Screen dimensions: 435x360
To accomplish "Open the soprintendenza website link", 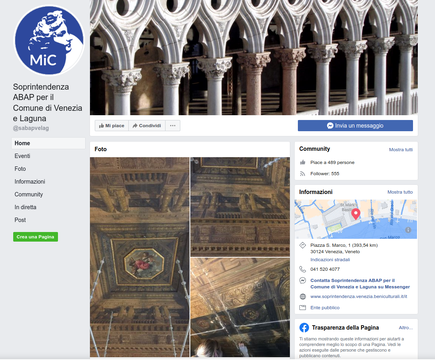I will pos(359,296).
